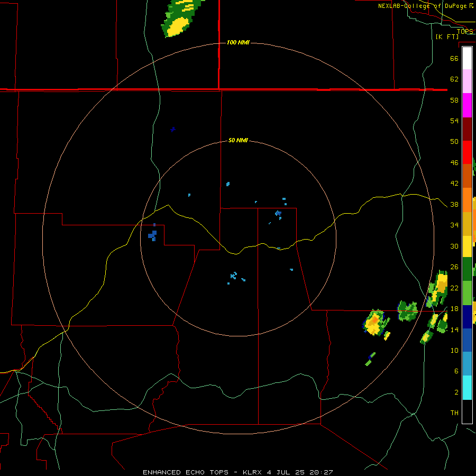
Task: Click legend value "50"
Action: (x=454, y=142)
